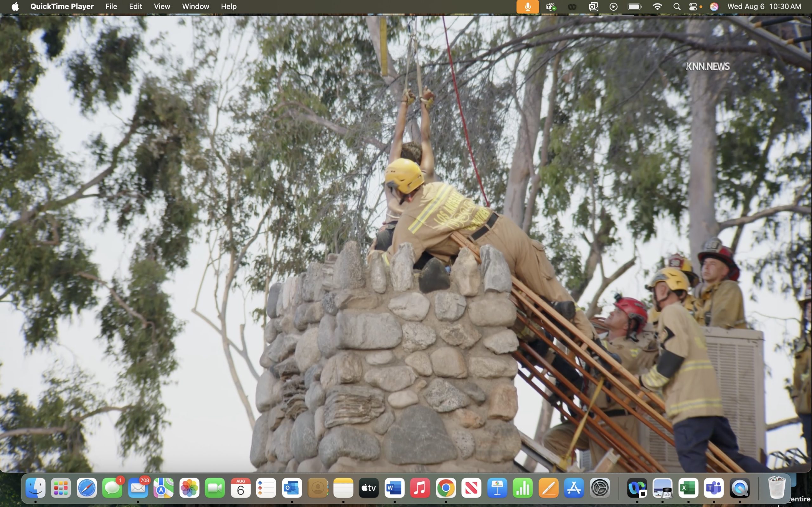Activate Siri from the menu bar

[x=714, y=6]
